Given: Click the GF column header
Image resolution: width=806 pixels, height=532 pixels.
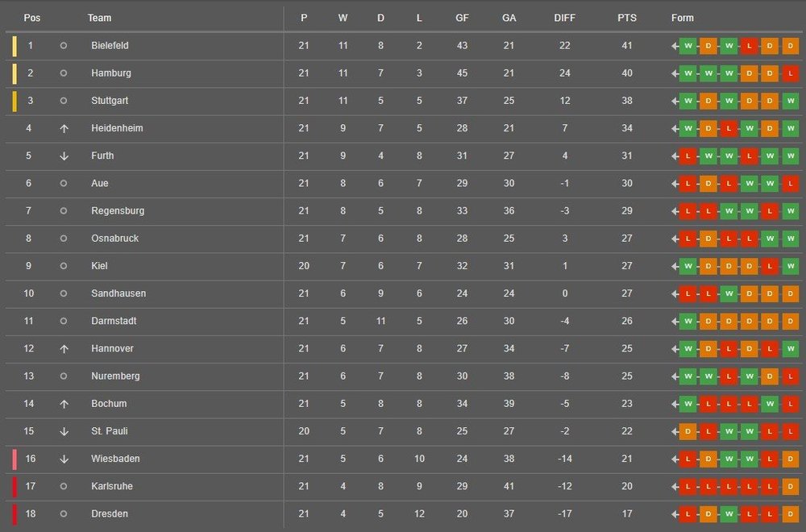Looking at the screenshot, I should click(x=462, y=18).
